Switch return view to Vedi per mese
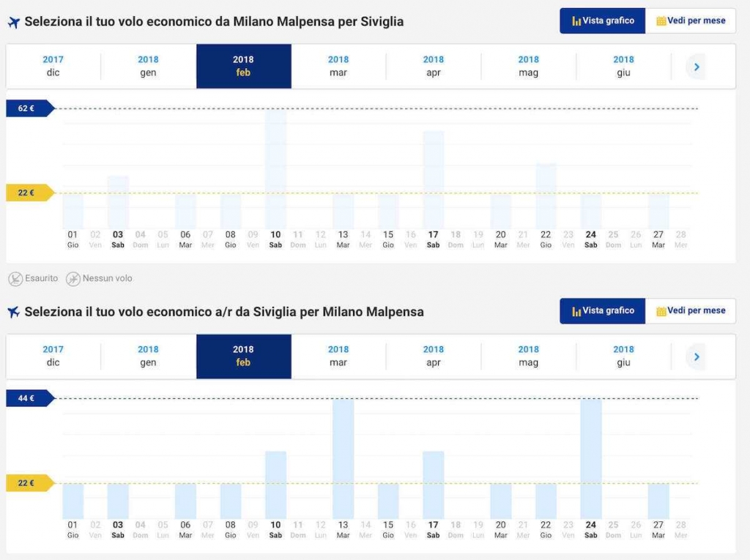The height and width of the screenshot is (560, 750). [691, 311]
